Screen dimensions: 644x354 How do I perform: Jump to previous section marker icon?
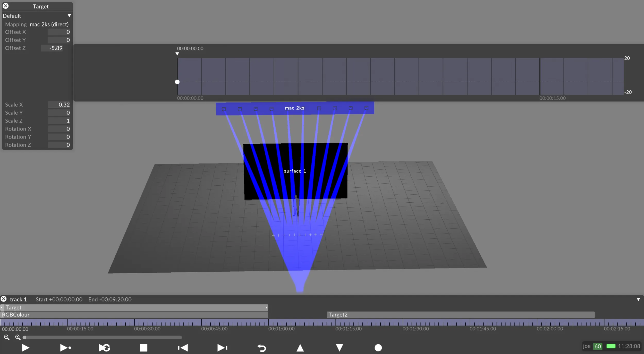[183, 348]
